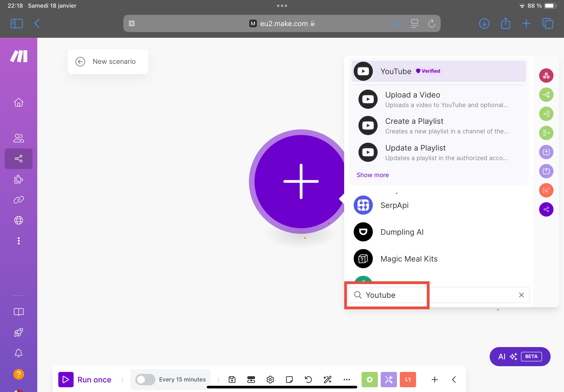Go to the Home sidebar icon

point(19,102)
